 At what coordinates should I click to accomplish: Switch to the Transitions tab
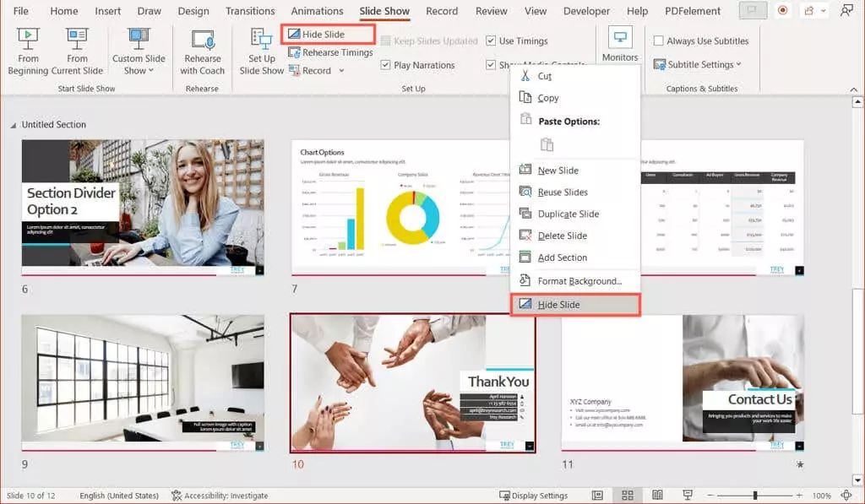click(x=250, y=11)
